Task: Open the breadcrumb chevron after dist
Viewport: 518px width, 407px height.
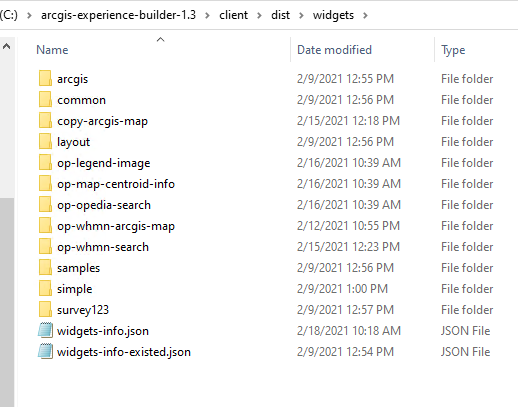Action: [x=301, y=15]
